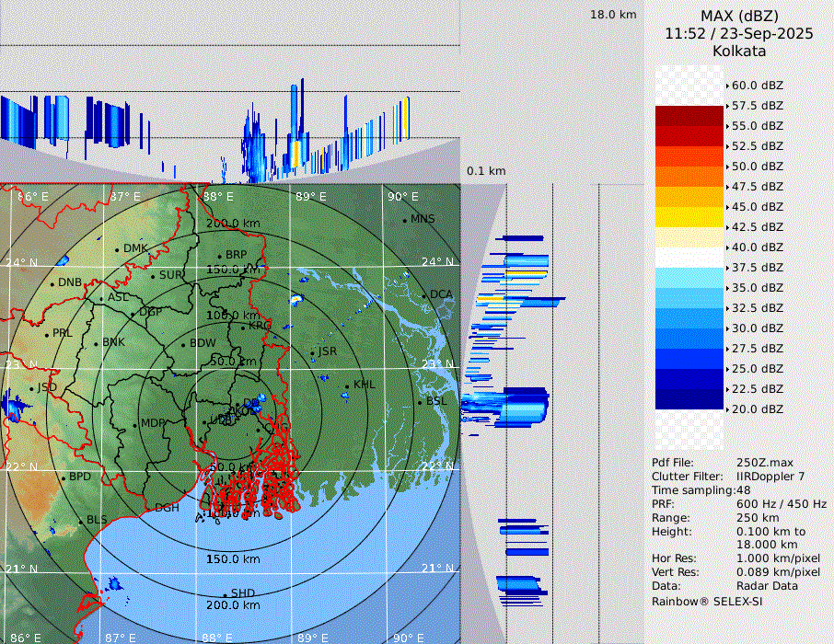
Task: Pick the BDW station marker
Action: point(183,344)
